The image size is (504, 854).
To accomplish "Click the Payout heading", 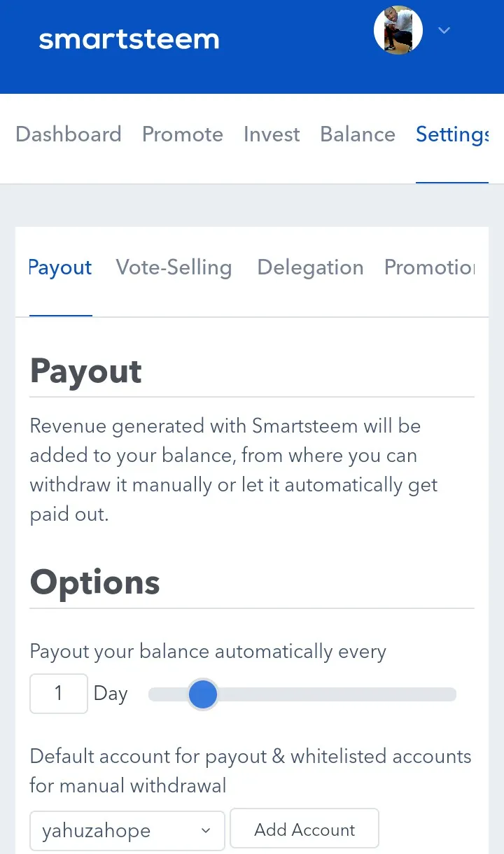I will 86,372.
